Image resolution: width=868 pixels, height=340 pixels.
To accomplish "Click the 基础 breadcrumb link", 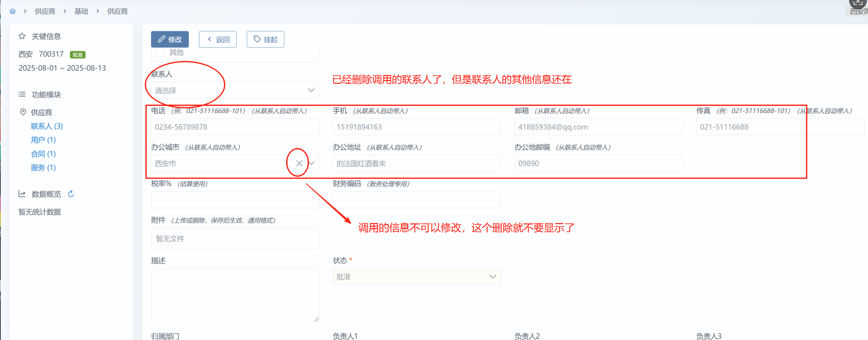I will (81, 11).
